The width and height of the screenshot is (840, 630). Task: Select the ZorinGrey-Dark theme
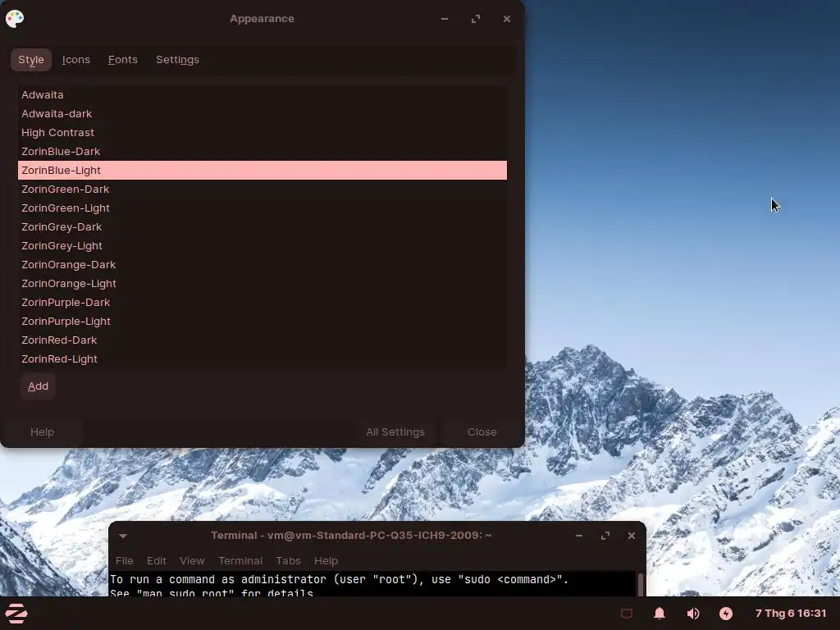(262, 226)
